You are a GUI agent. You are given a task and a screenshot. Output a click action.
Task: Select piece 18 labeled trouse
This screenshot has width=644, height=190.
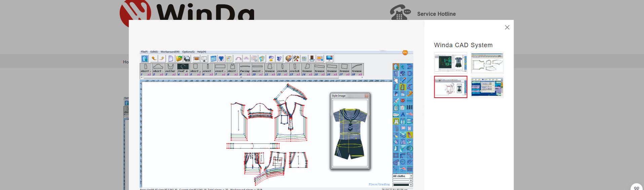point(357,69)
